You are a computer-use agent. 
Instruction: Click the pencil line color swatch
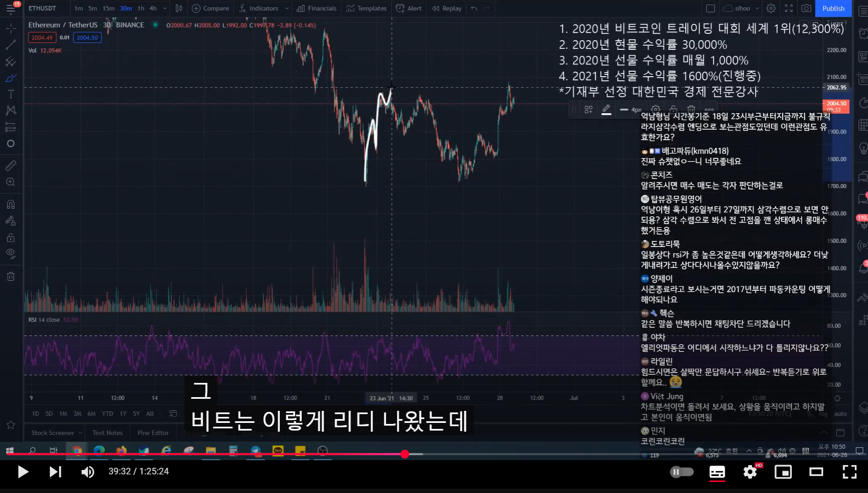tap(606, 110)
